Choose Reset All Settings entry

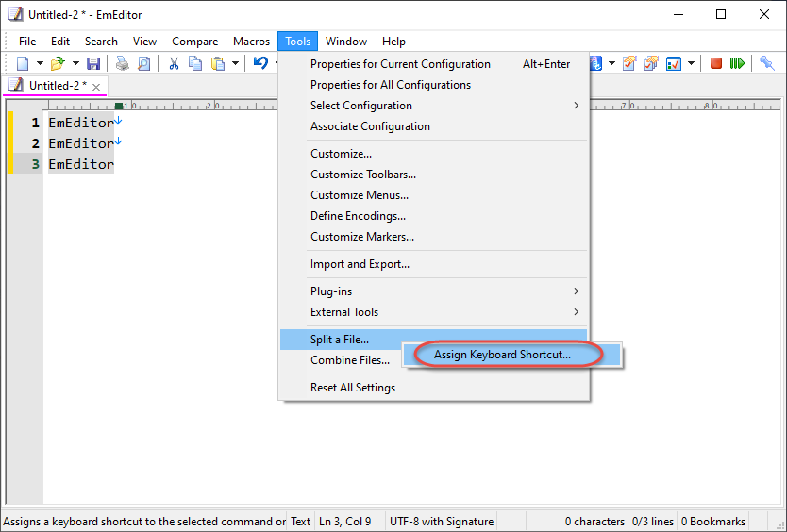[x=434, y=388]
